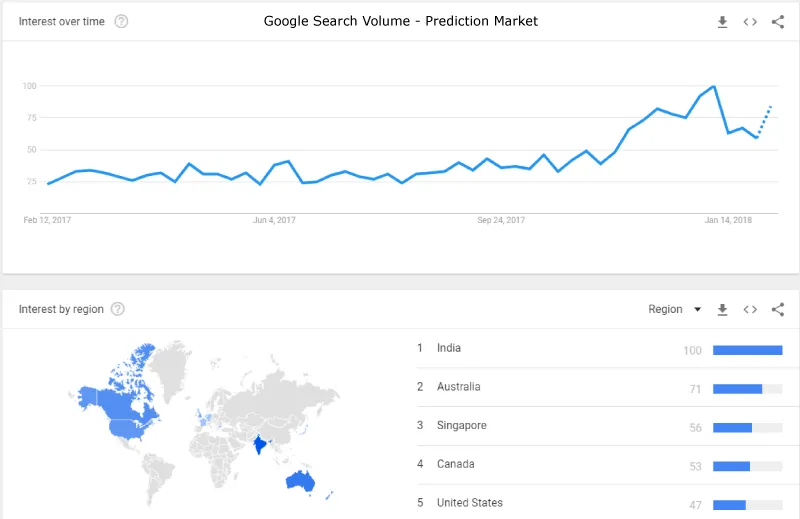Download the Interest by region data
This screenshot has height=519, width=800.
click(722, 310)
